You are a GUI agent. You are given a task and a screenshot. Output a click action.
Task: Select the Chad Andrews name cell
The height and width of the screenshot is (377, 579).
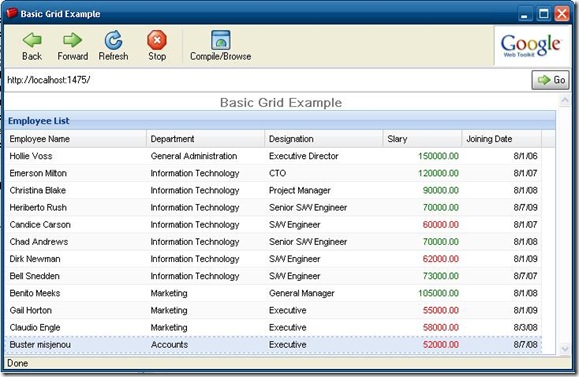tap(39, 242)
